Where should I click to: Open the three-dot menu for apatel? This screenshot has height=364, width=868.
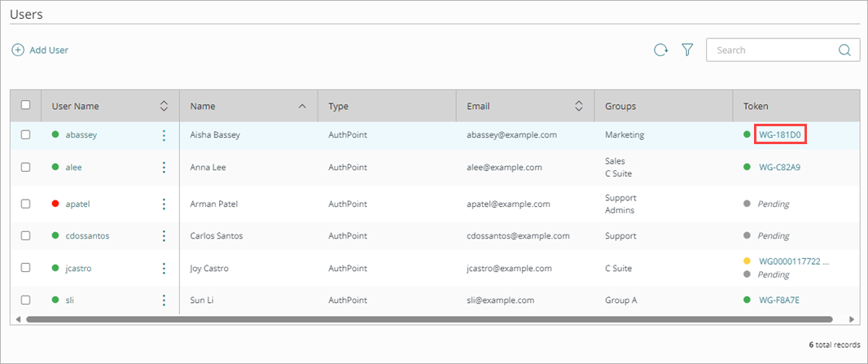(164, 204)
